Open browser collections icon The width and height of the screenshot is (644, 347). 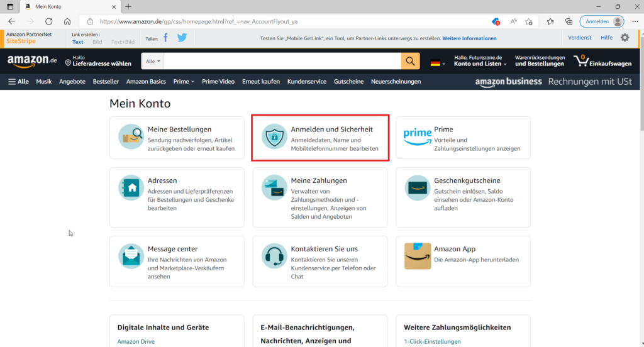(x=569, y=21)
